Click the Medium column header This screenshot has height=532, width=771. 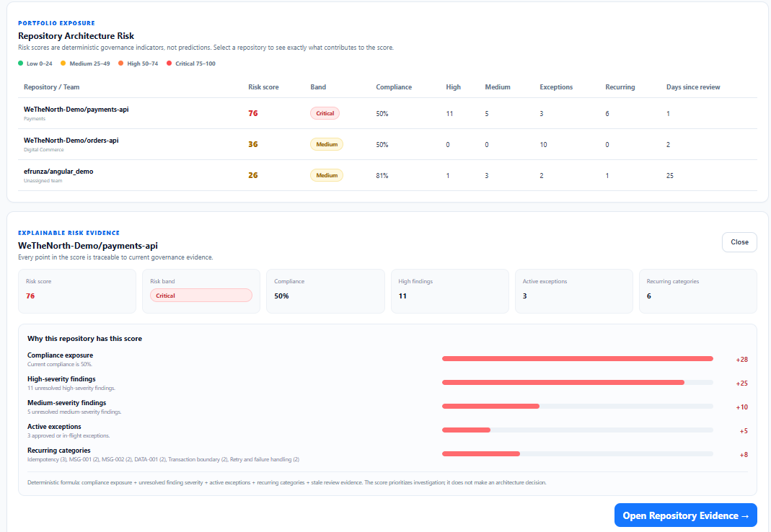[x=498, y=87]
